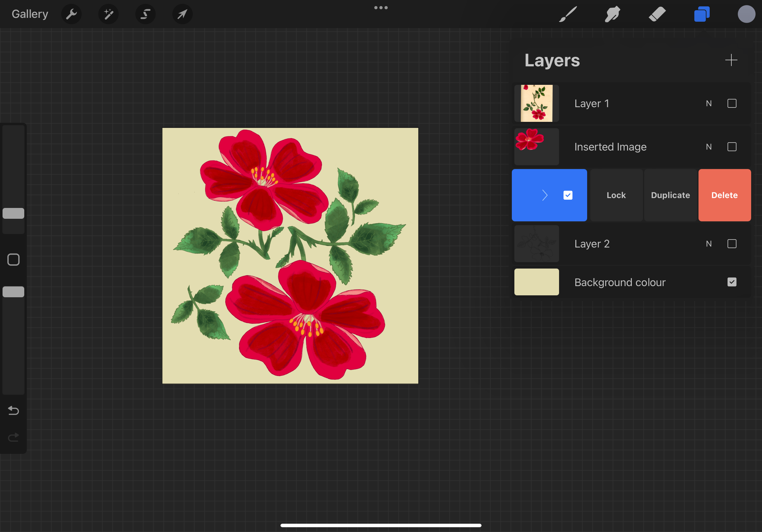Expand the selected group with chevron
The width and height of the screenshot is (762, 532).
(545, 196)
